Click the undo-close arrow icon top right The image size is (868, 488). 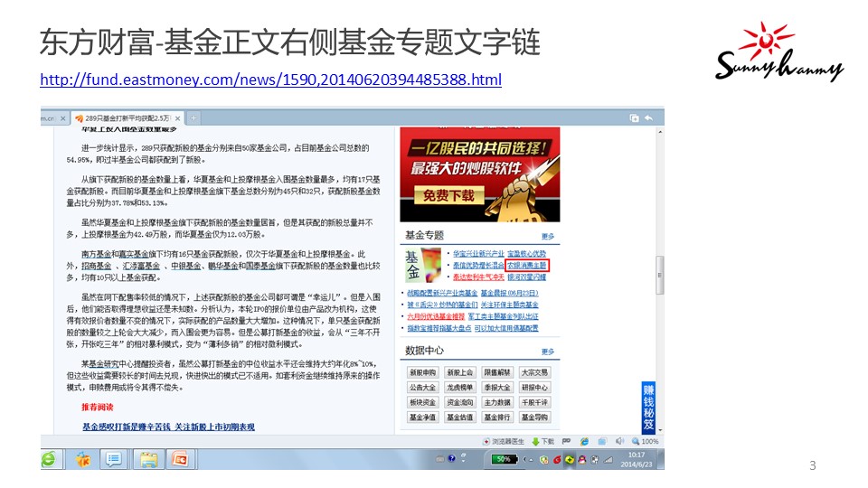[x=648, y=118]
